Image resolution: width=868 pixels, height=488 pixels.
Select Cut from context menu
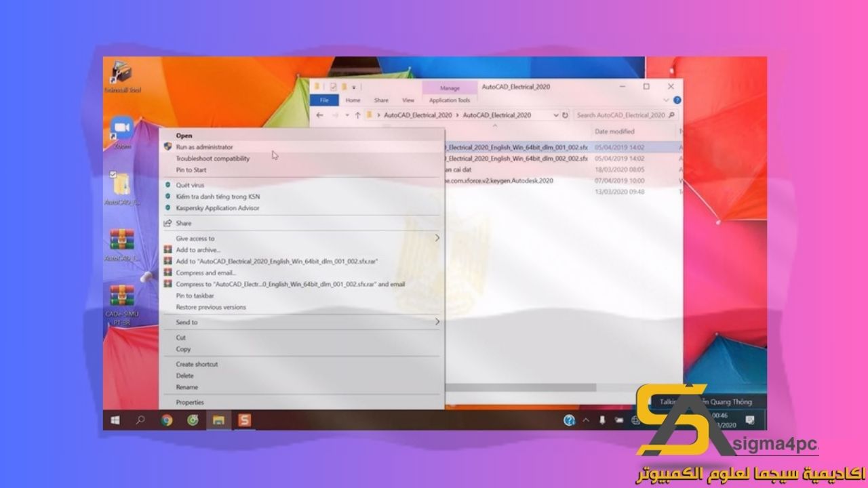(180, 338)
